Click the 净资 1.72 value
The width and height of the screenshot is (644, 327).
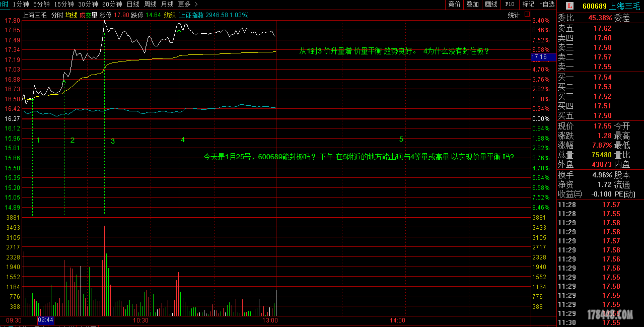[x=605, y=185]
